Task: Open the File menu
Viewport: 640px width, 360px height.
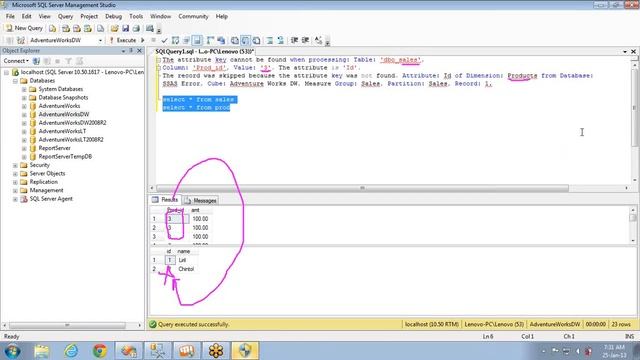Action: tap(10, 16)
